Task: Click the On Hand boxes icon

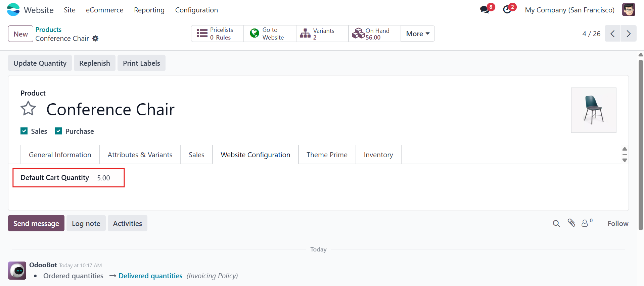Action: click(x=358, y=34)
